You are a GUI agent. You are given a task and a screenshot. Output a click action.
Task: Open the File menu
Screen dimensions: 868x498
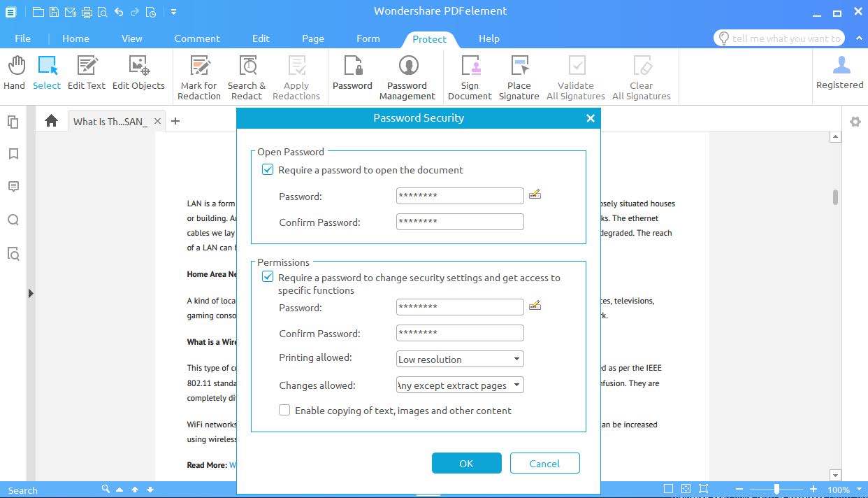tap(22, 38)
